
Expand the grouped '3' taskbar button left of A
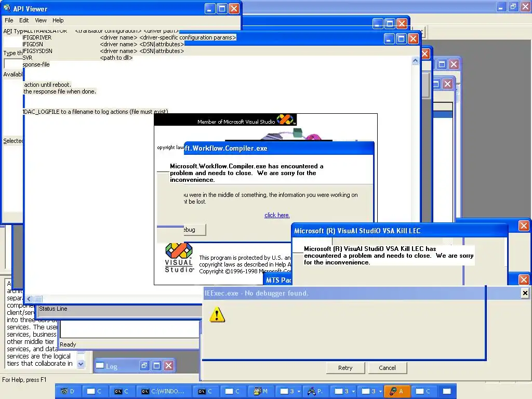pyautogui.click(x=371, y=391)
